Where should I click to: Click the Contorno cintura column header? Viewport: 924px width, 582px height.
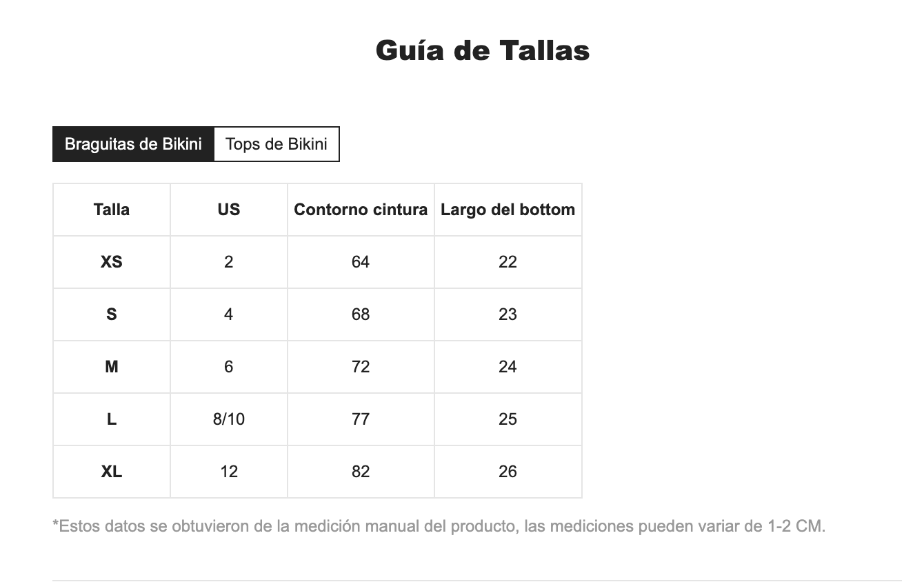coord(361,210)
